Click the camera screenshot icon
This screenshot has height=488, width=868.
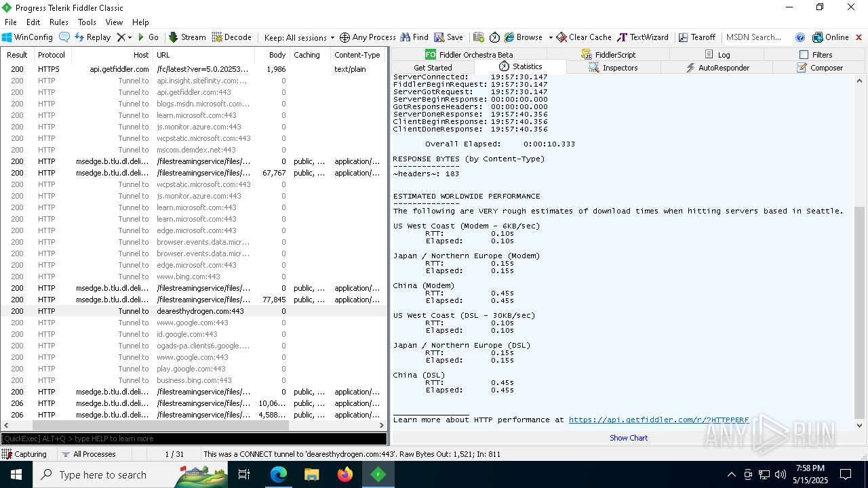pos(479,37)
